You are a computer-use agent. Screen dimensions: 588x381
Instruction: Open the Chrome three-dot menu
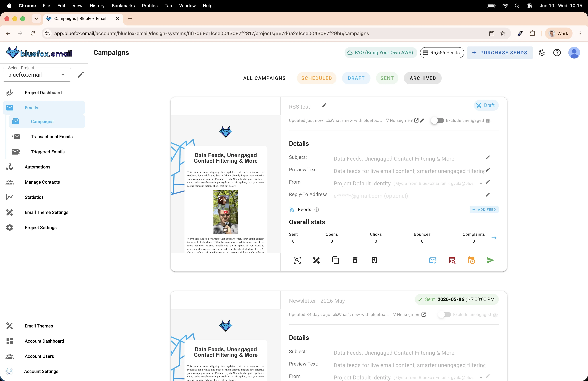580,33
